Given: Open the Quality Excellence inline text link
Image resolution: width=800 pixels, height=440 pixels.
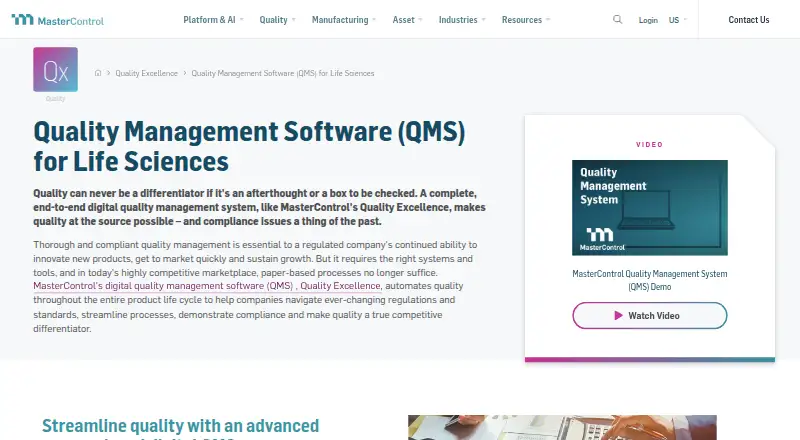Looking at the screenshot, I should pyautogui.click(x=340, y=286).
